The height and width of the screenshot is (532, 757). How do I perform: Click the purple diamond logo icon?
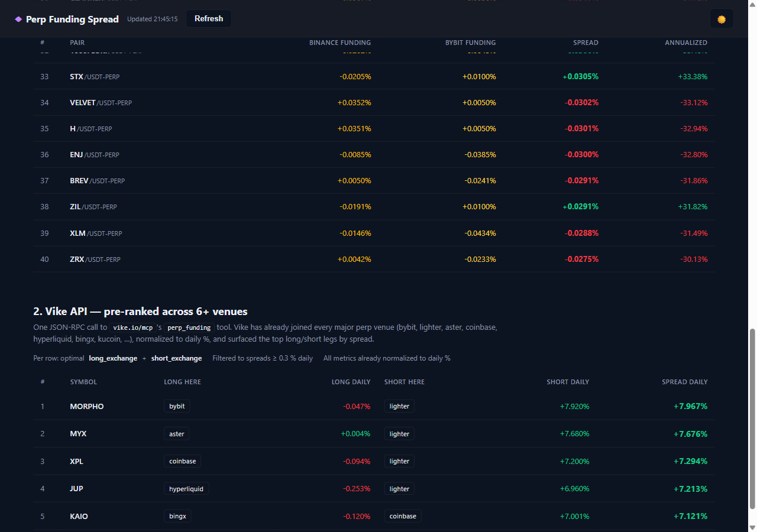pos(18,19)
